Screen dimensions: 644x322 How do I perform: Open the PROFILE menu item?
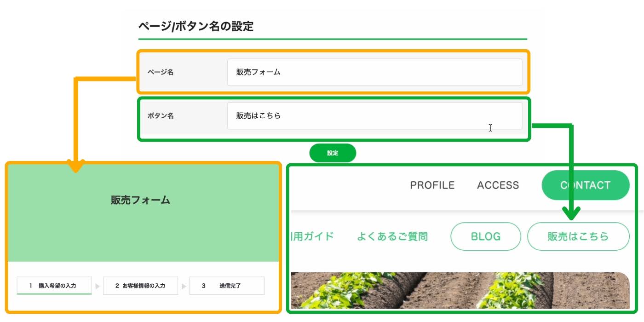coord(432,185)
